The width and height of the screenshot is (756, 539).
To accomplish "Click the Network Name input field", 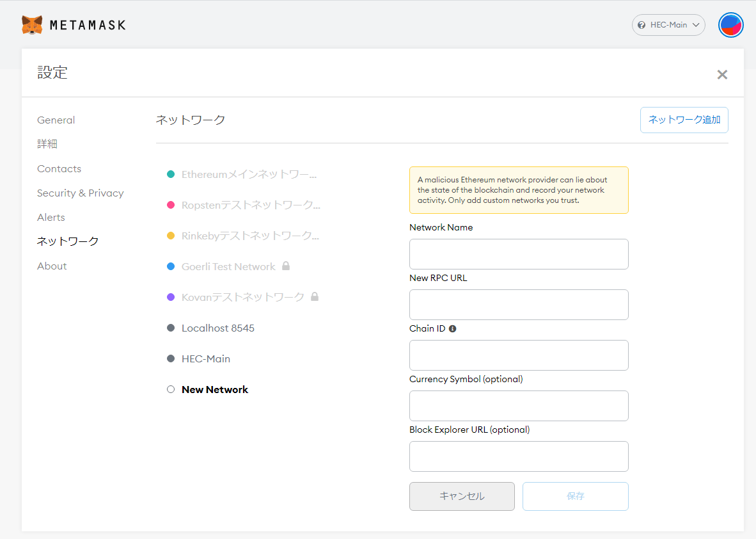I will pos(518,254).
